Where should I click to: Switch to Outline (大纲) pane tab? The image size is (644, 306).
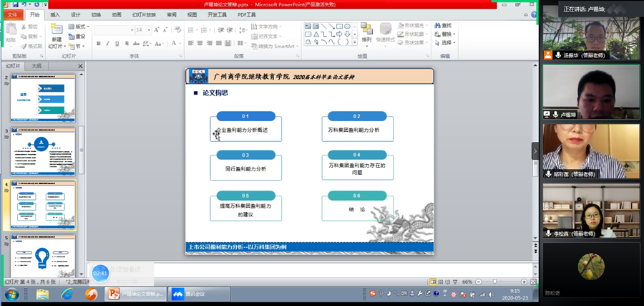(36, 66)
